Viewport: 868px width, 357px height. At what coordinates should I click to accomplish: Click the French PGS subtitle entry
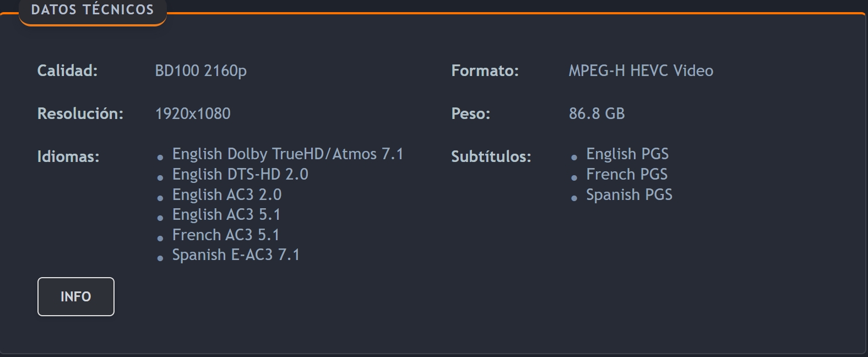point(627,174)
